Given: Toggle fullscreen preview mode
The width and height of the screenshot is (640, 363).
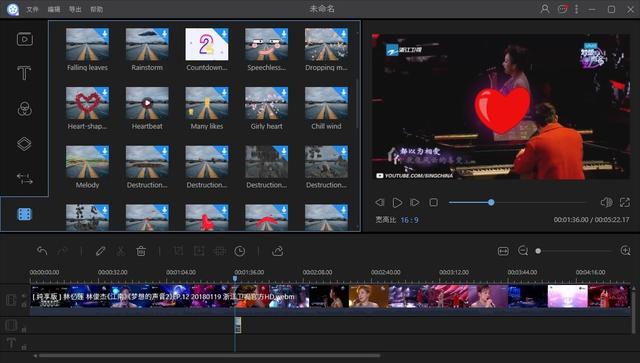Looking at the screenshot, I should pos(625,202).
